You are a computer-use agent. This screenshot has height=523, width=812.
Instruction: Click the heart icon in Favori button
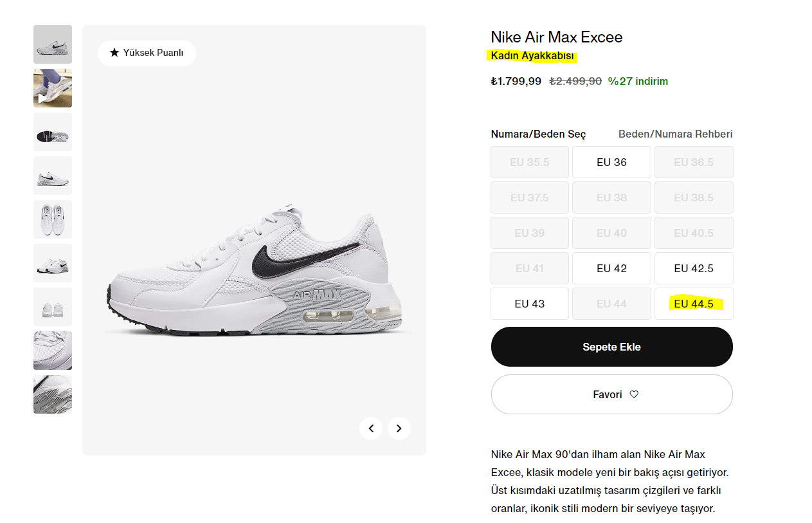(634, 394)
